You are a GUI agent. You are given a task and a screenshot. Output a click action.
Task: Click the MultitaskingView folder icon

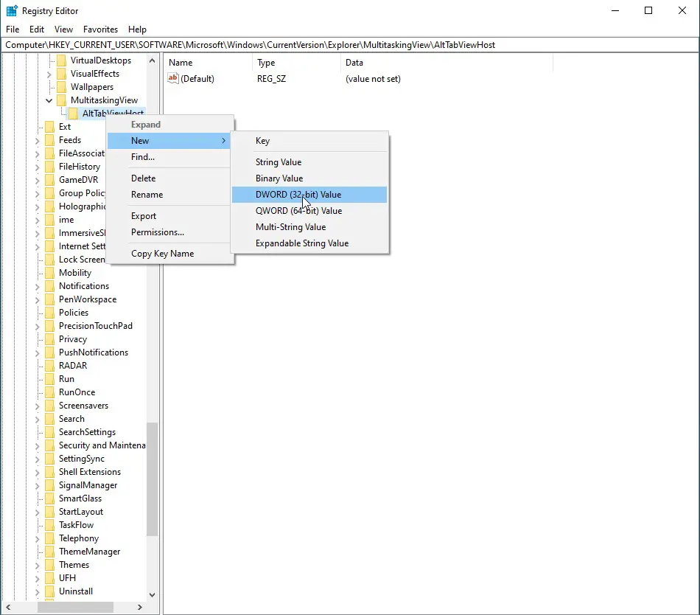click(62, 100)
